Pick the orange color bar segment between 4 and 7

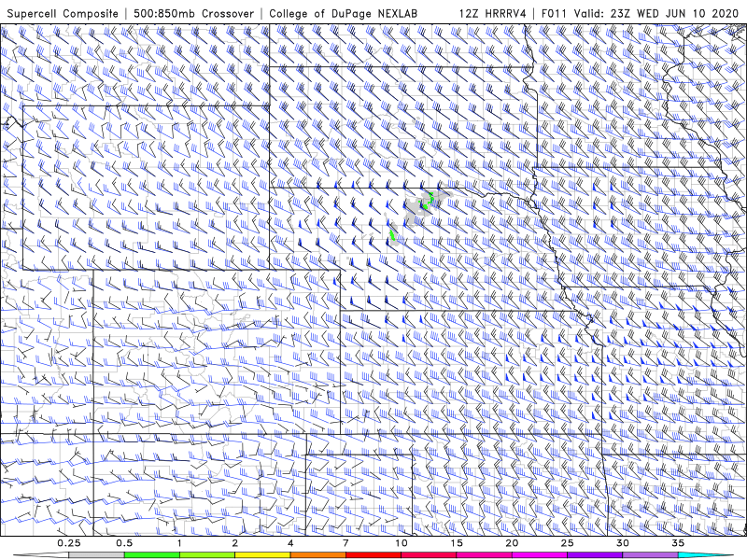317,555
